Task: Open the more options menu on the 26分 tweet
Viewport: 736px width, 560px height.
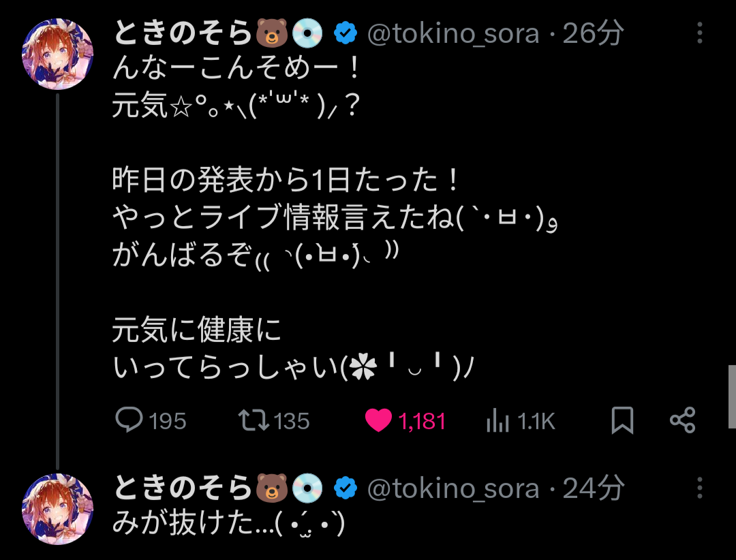Action: (x=700, y=33)
